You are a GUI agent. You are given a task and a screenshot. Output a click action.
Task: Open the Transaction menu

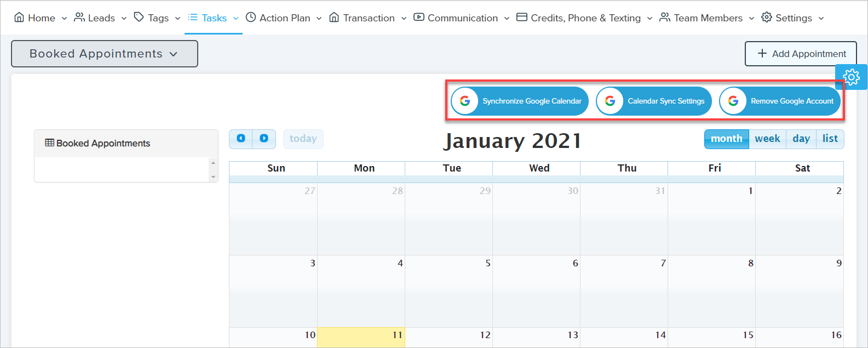(368, 18)
